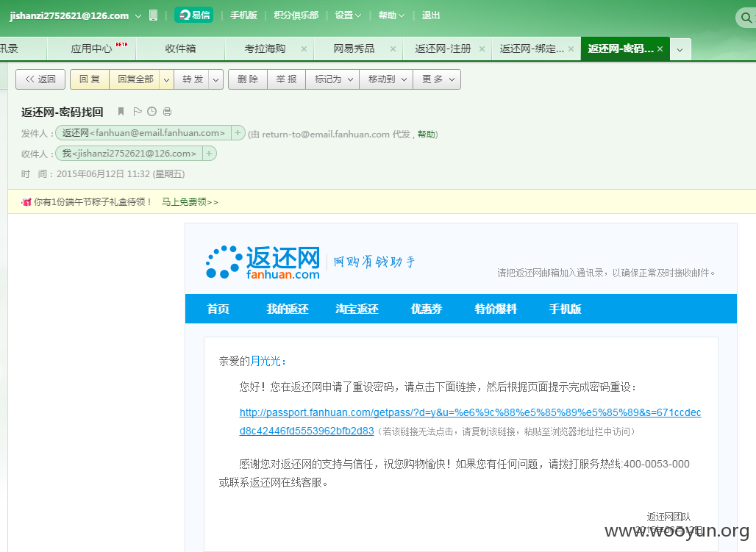Click the 返回 button
Image resolution: width=756 pixels, height=552 pixels.
pyautogui.click(x=40, y=79)
